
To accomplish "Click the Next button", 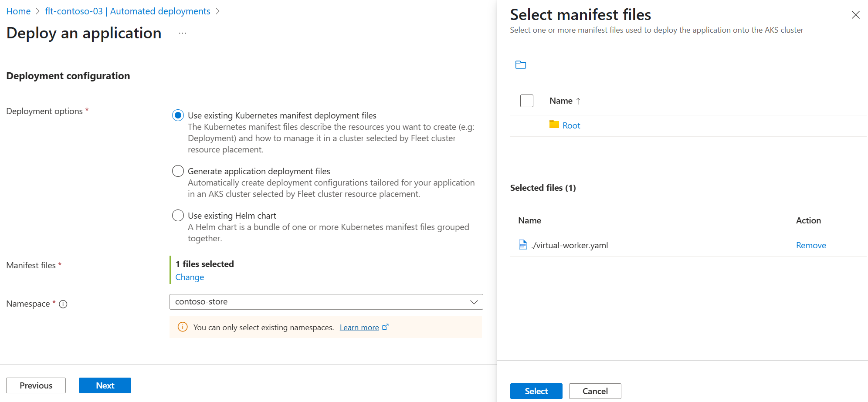I will (x=105, y=385).
